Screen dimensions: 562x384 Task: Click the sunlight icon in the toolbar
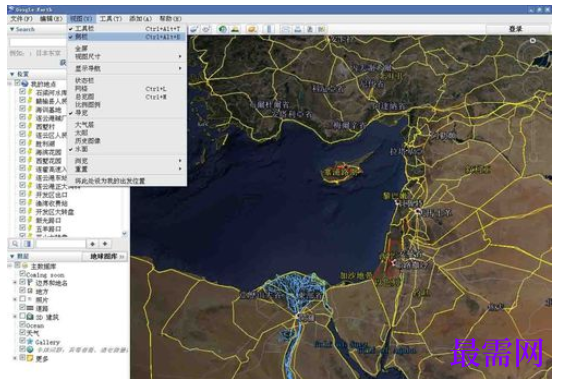(x=235, y=29)
